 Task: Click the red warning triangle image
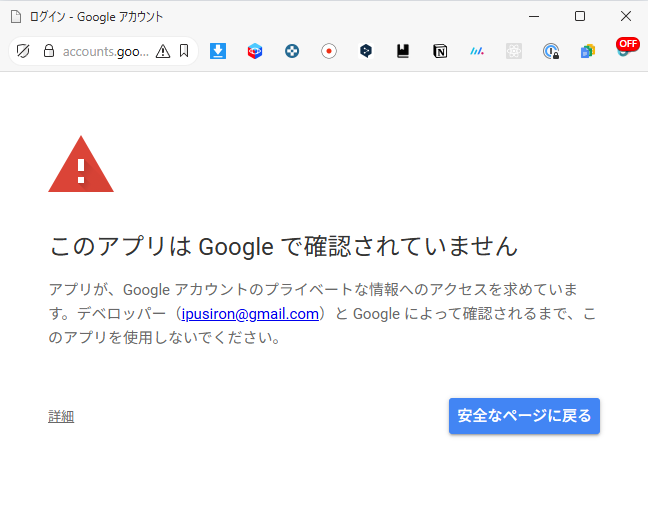coord(81,165)
